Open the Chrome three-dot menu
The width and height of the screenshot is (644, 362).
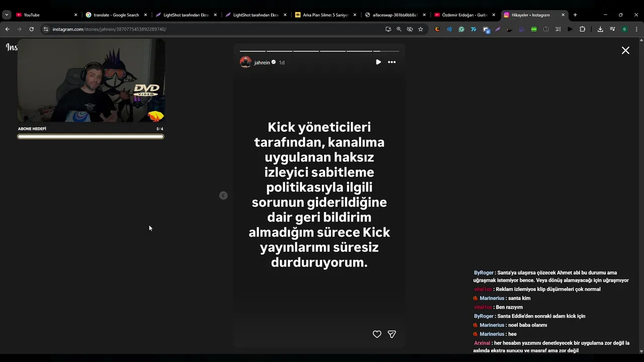(636, 29)
